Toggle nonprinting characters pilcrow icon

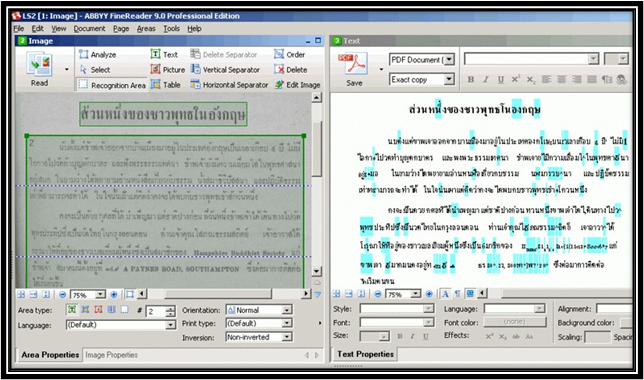(x=458, y=293)
